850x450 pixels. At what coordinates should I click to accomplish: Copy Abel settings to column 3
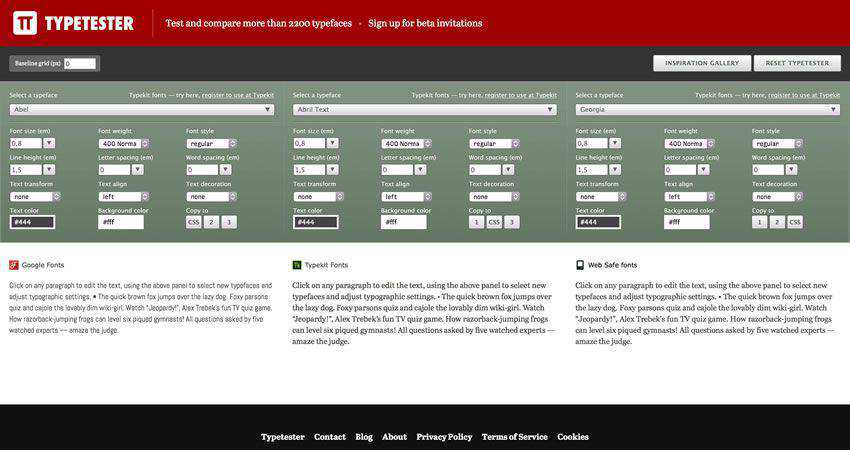(229, 222)
